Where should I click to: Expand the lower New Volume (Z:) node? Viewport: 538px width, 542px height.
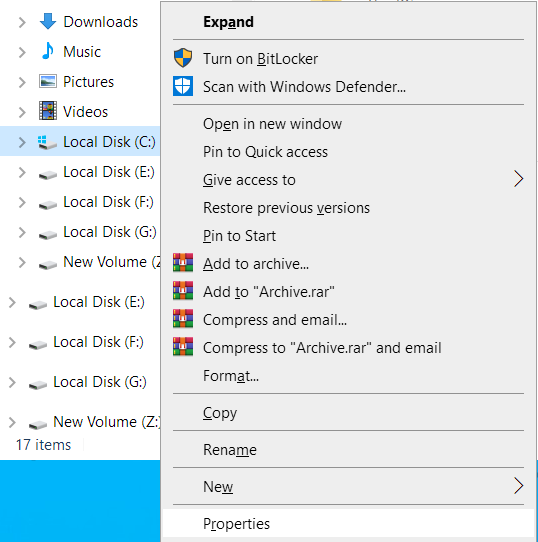12,422
